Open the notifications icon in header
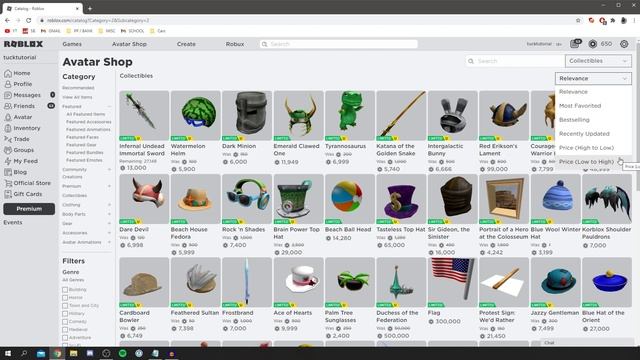Screen dimensions: 640x360 tap(575, 44)
